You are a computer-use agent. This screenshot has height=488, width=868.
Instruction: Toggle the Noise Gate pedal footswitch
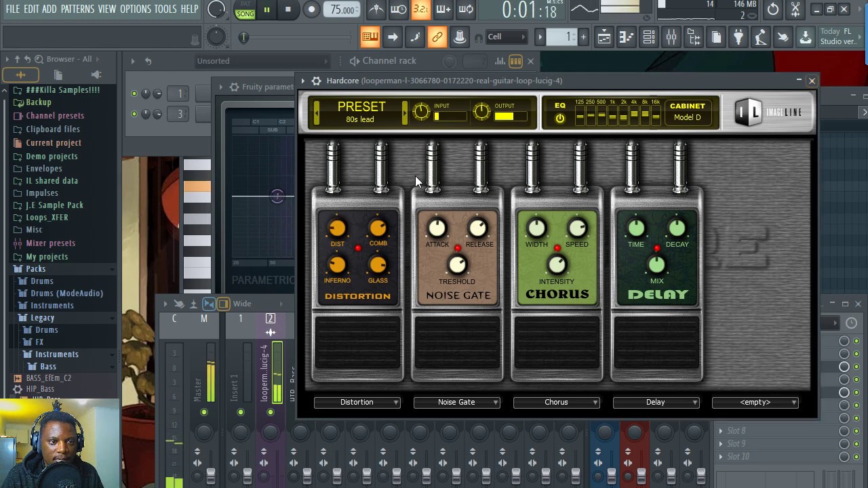(x=458, y=343)
